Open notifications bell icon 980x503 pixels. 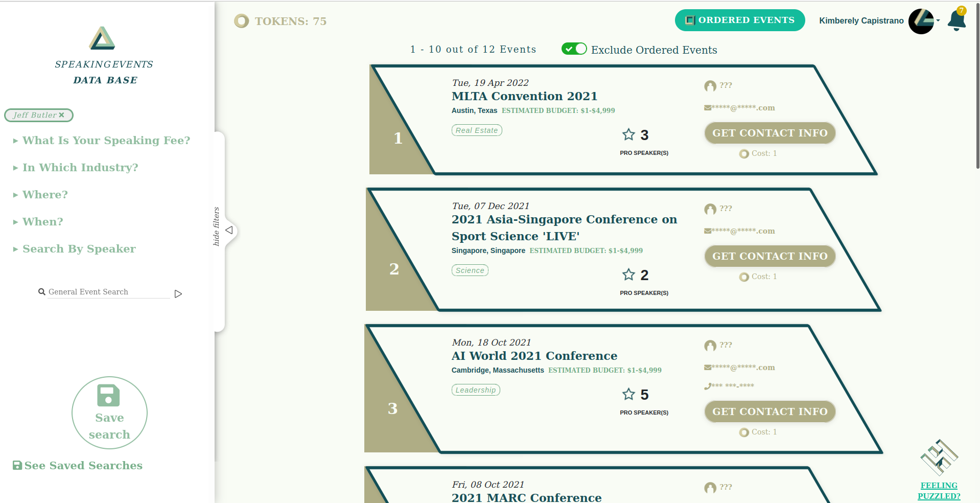[956, 20]
